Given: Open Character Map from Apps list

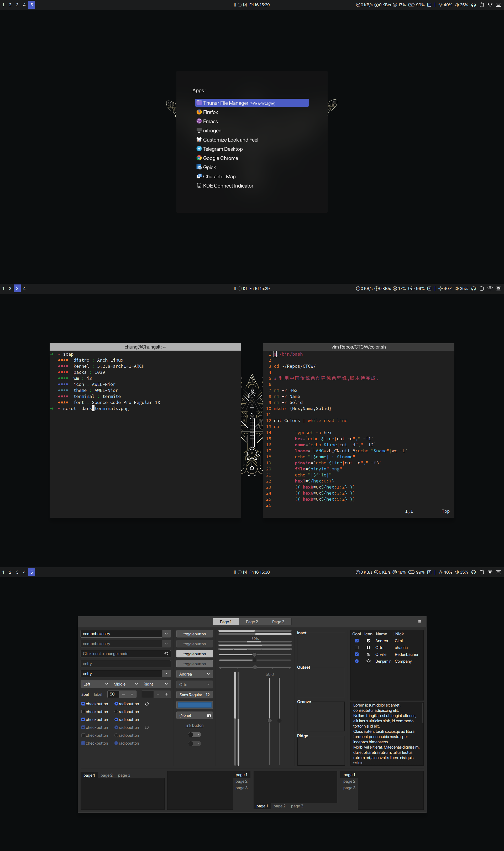Looking at the screenshot, I should click(219, 176).
